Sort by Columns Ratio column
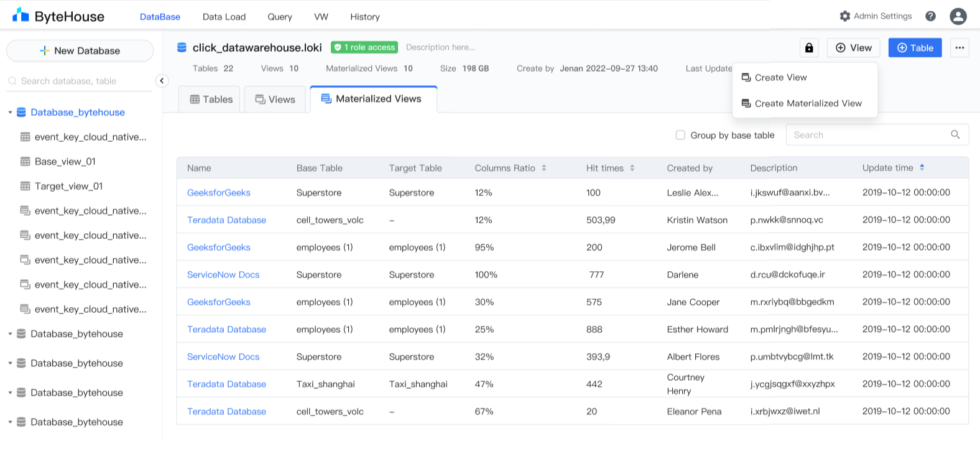Viewport: 980px width, 464px height. (x=543, y=168)
